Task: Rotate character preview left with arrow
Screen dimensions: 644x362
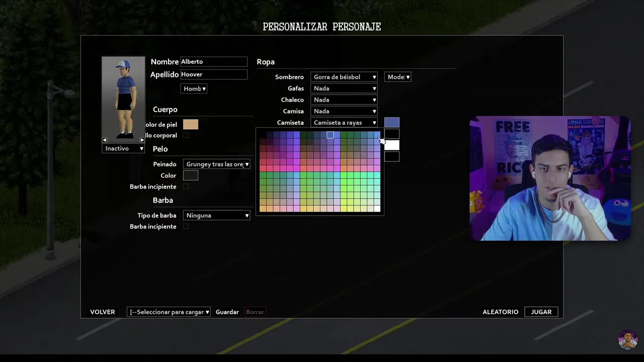Action: pyautogui.click(x=105, y=140)
